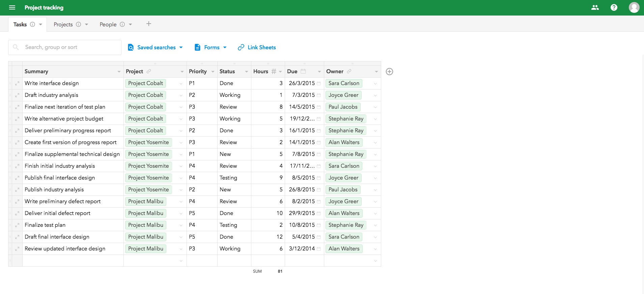The height and width of the screenshot is (294, 644).
Task: Add a new sheet tab with plus
Action: 149,24
